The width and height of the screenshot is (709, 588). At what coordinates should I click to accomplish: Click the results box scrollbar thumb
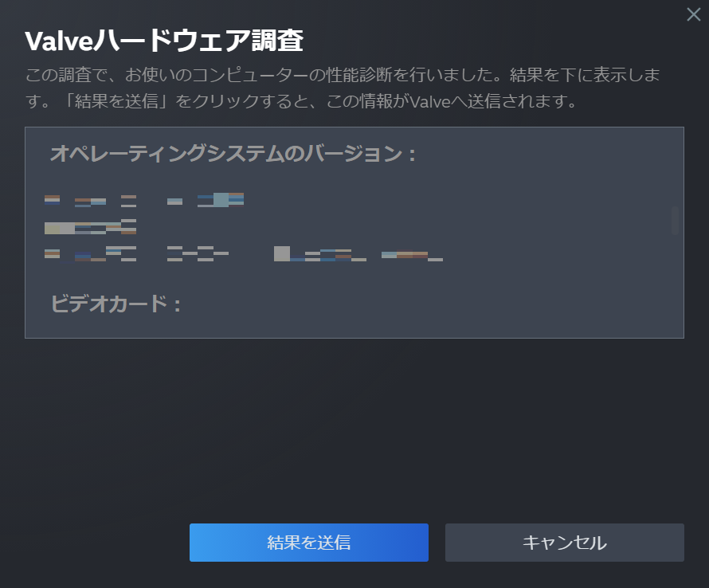click(x=675, y=220)
